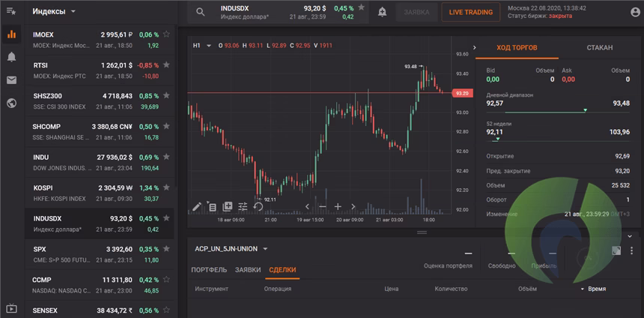Click the Цена column header
Image resolution: width=644 pixels, height=318 pixels.
pyautogui.click(x=392, y=289)
